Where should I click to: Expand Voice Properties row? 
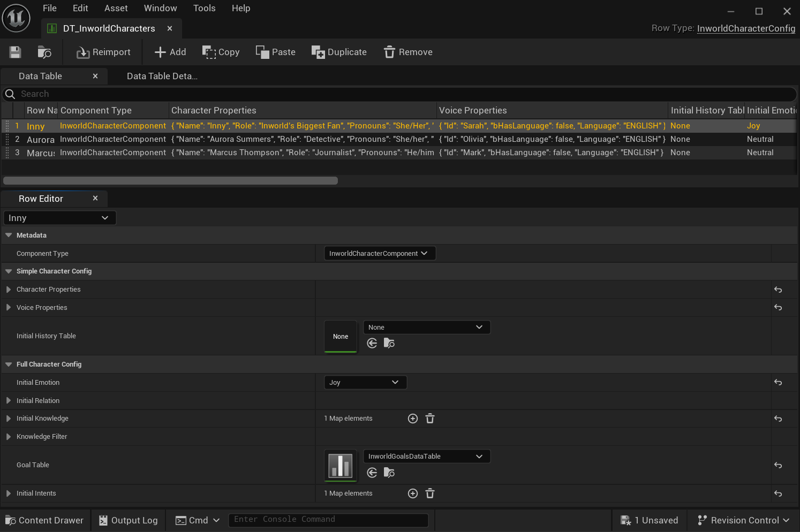[9, 308]
